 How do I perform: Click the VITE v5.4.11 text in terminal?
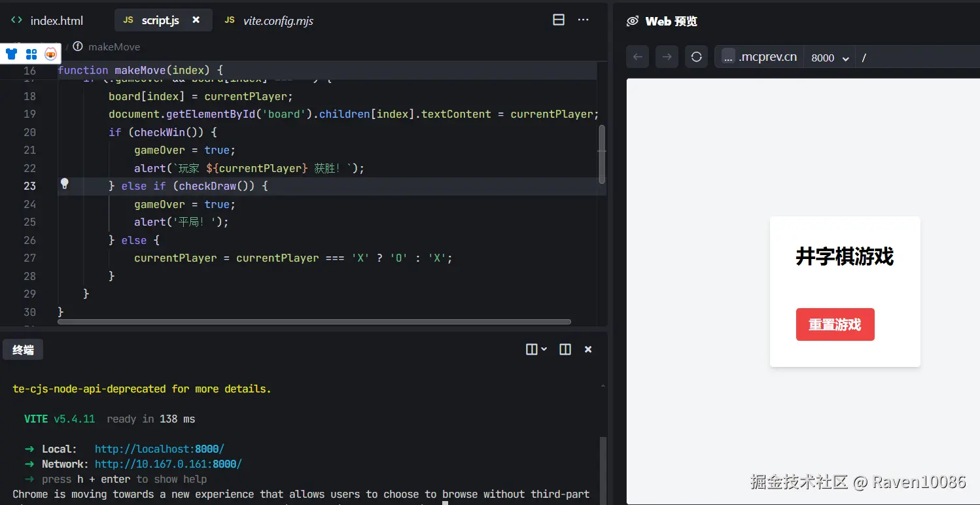(x=60, y=419)
